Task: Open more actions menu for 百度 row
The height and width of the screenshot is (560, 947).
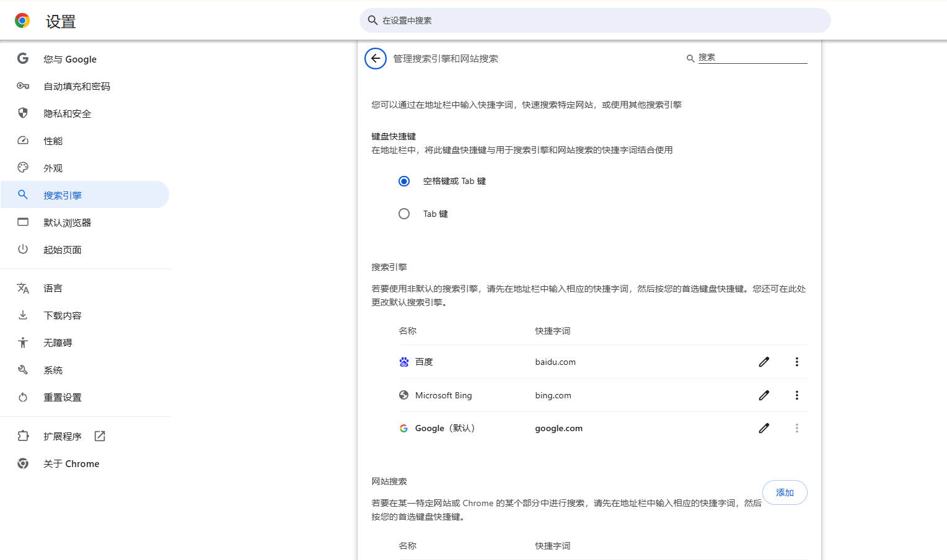Action: [x=797, y=362]
